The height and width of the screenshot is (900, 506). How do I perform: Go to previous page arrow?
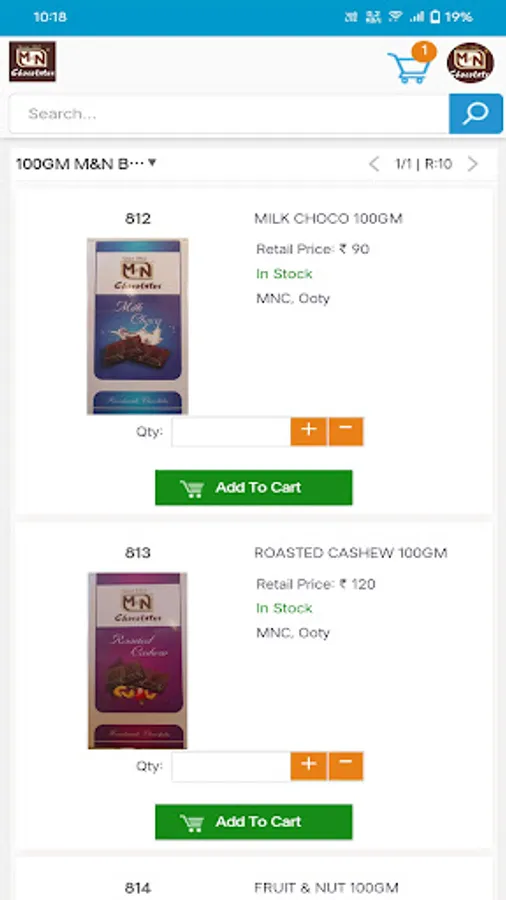[x=374, y=164]
